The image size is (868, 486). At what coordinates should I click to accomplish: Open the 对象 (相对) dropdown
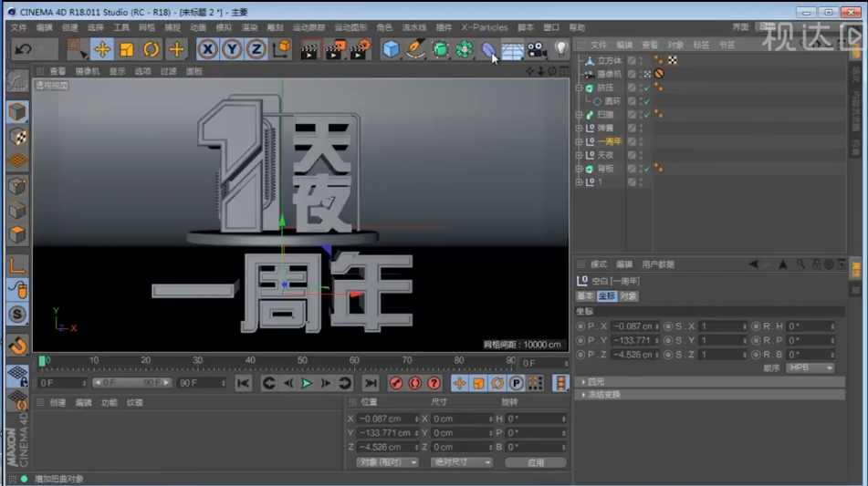click(387, 462)
